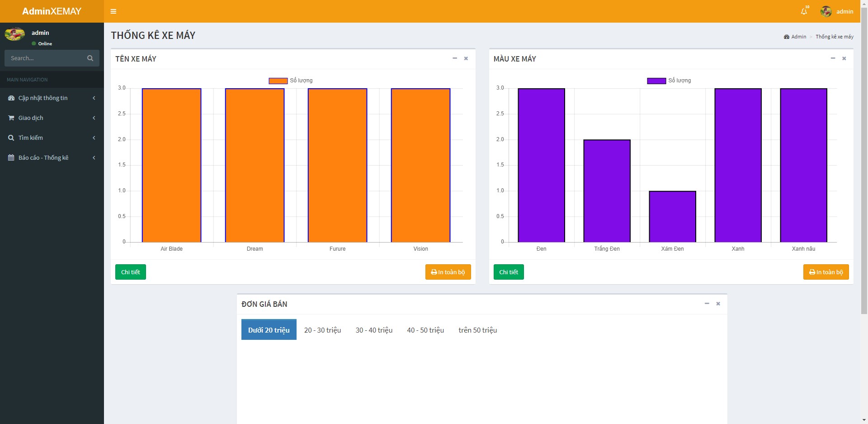Image resolution: width=868 pixels, height=424 pixels.
Task: Click Chi tiết in MÀU XE MÁY panel
Action: click(x=509, y=272)
